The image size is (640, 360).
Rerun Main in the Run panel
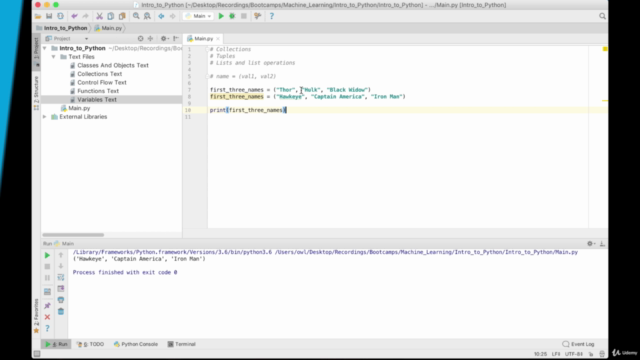pyautogui.click(x=47, y=256)
